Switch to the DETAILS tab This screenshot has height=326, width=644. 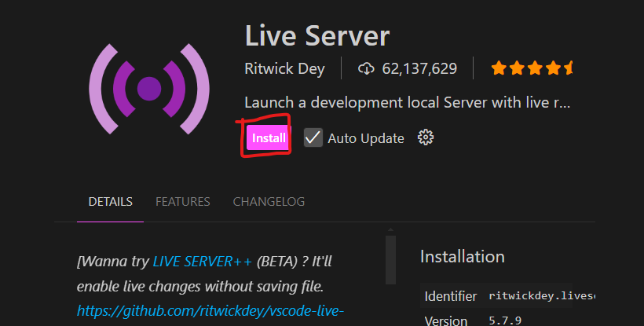111,202
